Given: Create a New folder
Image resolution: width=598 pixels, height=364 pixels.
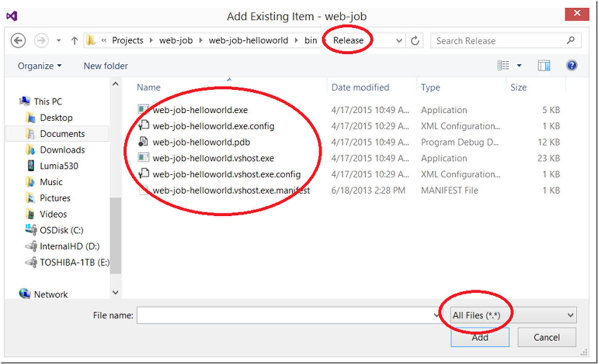Looking at the screenshot, I should [x=105, y=66].
